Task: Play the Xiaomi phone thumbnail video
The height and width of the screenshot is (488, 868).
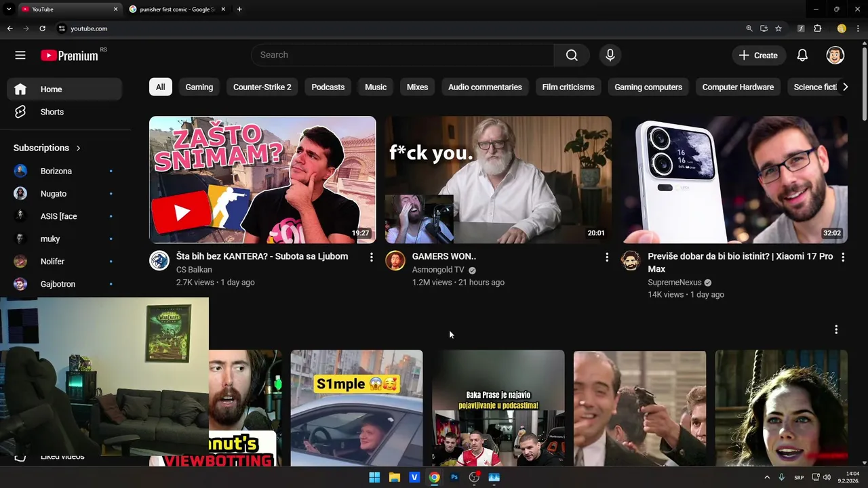Action: pyautogui.click(x=734, y=180)
